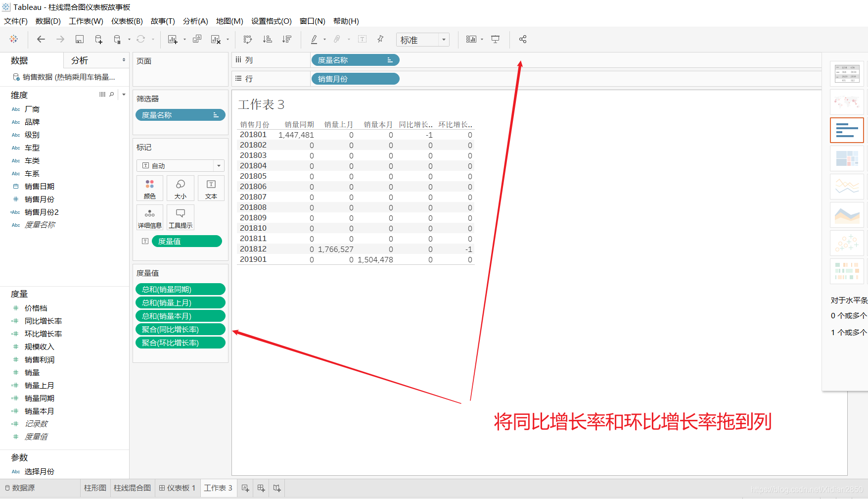Open presentation mode screen icon

[495, 39]
